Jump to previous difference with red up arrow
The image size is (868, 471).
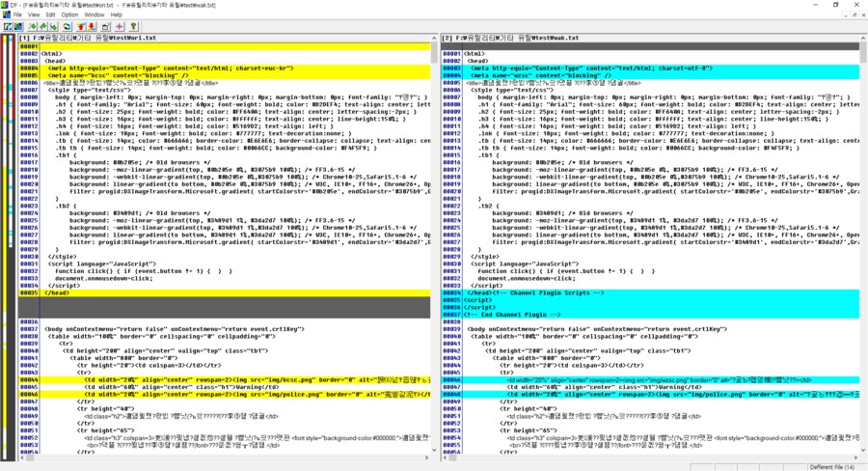[81, 26]
